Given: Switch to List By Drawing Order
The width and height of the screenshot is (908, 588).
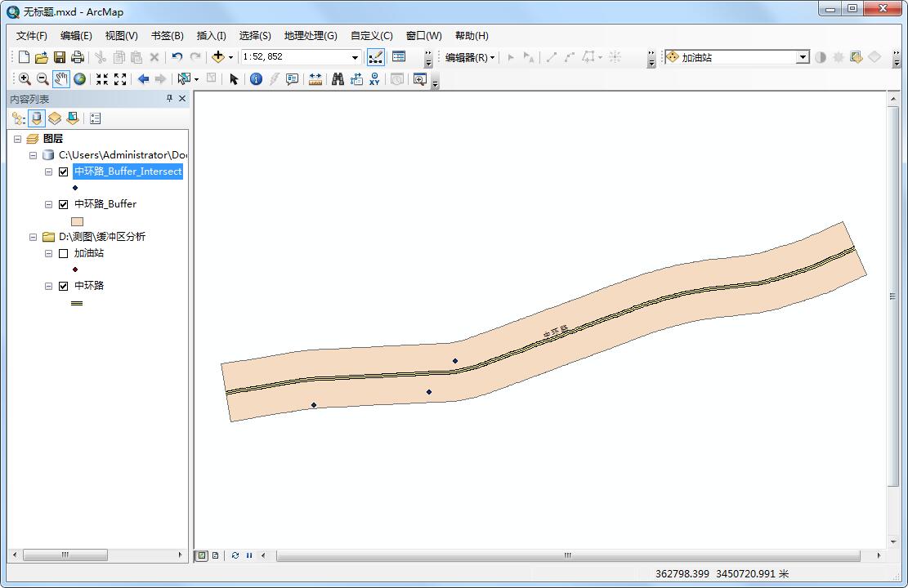Looking at the screenshot, I should (x=18, y=118).
